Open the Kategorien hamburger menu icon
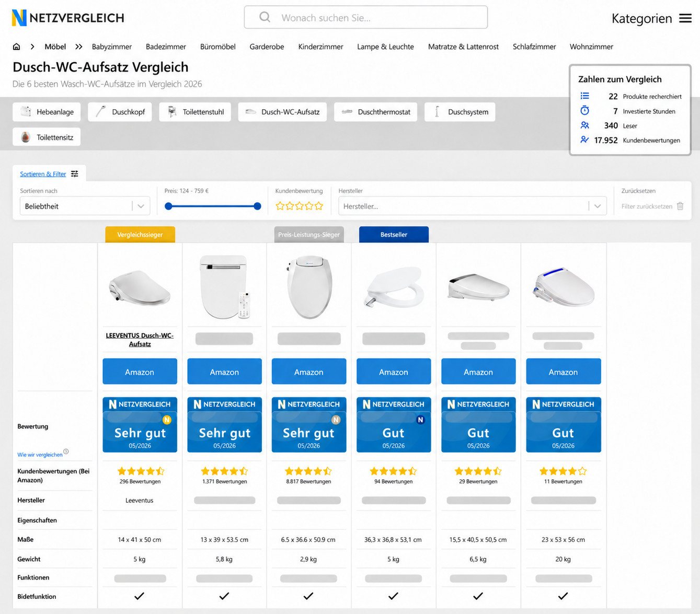Image resolution: width=700 pixels, height=614 pixels. coord(685,18)
